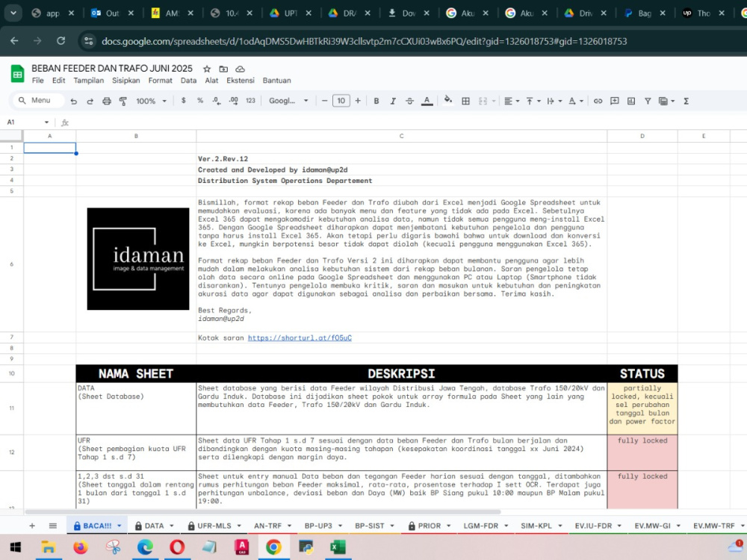Search menus with Menu search box
Screen dimensions: 747x560
(38, 101)
